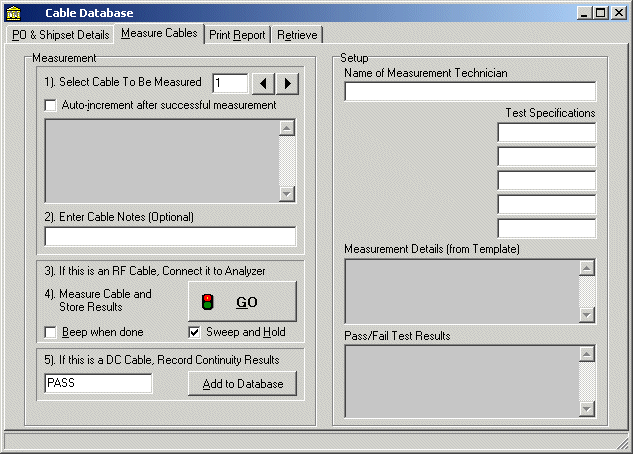Screen dimensions: 633x454
Task: Click the GO traffic light button
Action: point(242,301)
